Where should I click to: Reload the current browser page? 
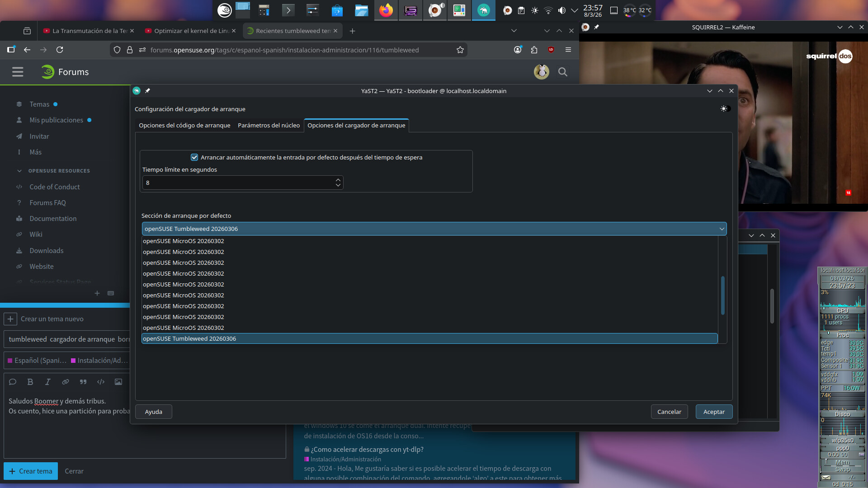tap(60, 50)
